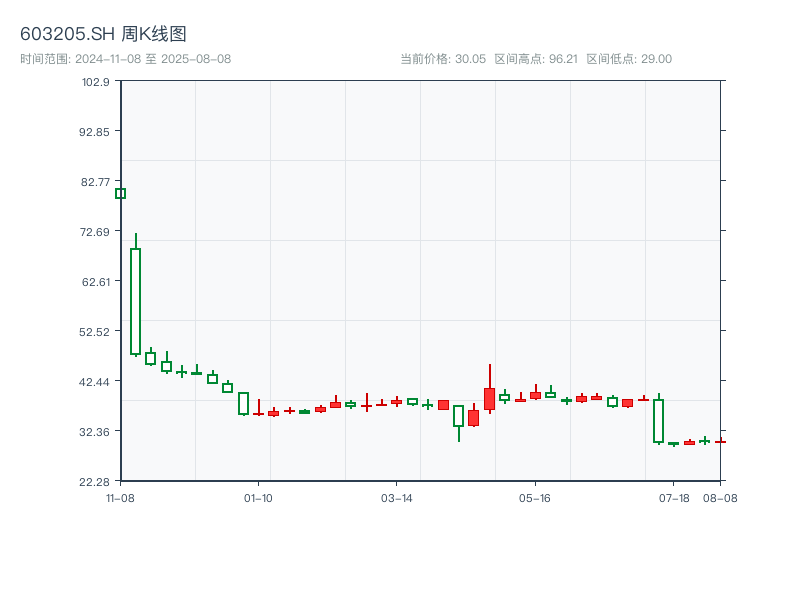The height and width of the screenshot is (600, 800).
Task: Click the tallest green candlestick in November
Action: (135, 300)
